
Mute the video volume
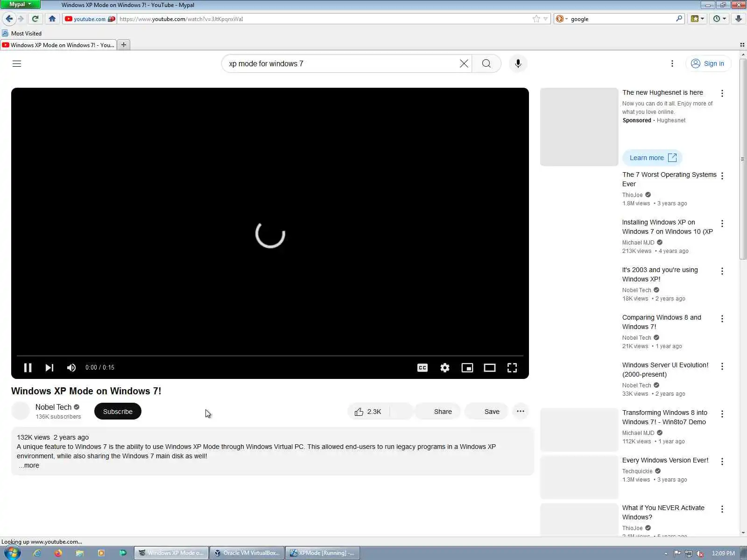pyautogui.click(x=71, y=368)
